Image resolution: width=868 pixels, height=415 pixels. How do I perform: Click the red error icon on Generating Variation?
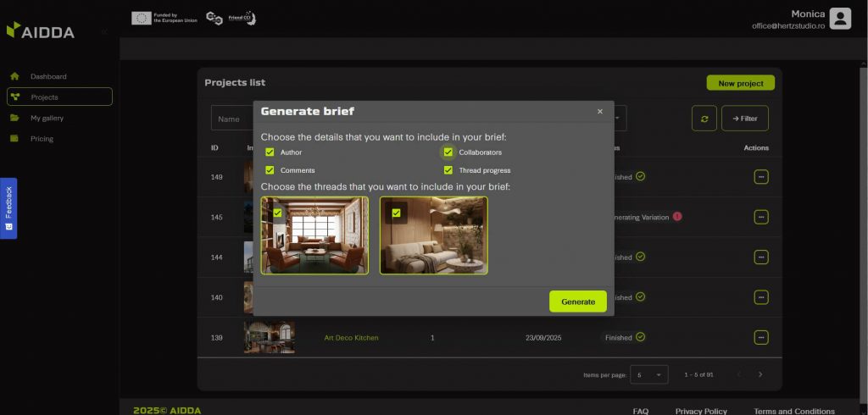pyautogui.click(x=677, y=217)
